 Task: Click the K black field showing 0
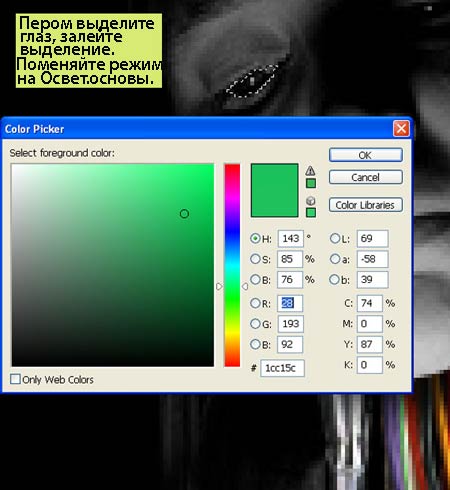370,365
